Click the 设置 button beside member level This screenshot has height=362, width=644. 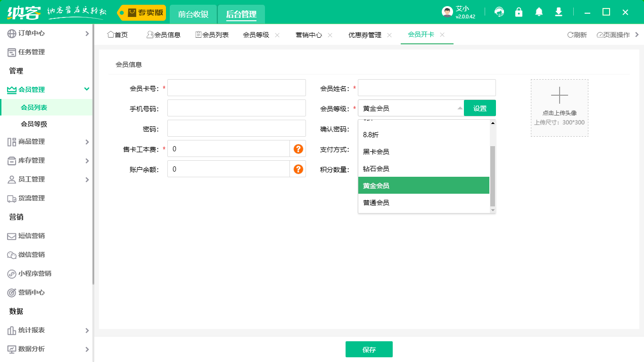point(479,108)
